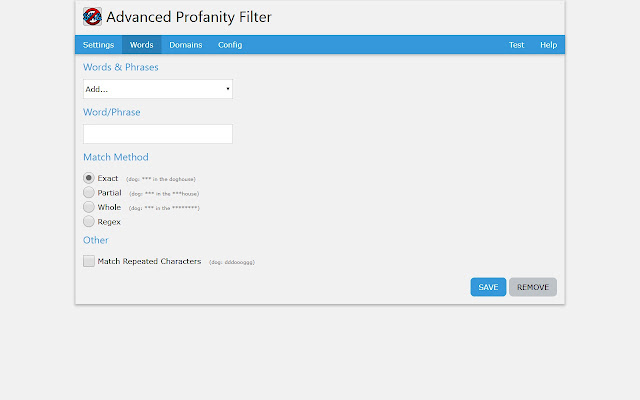The width and height of the screenshot is (640, 400).
Task: Open the Settings tab
Action: pos(98,45)
